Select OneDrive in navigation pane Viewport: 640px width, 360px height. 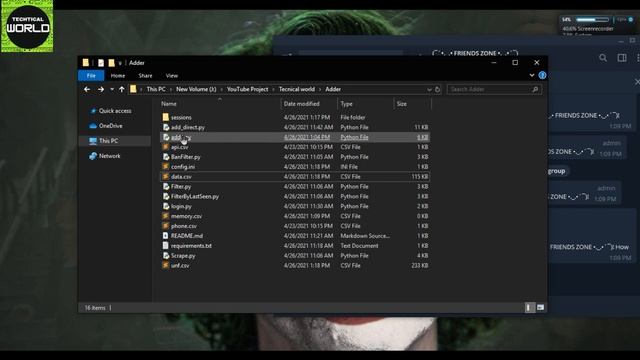110,126
